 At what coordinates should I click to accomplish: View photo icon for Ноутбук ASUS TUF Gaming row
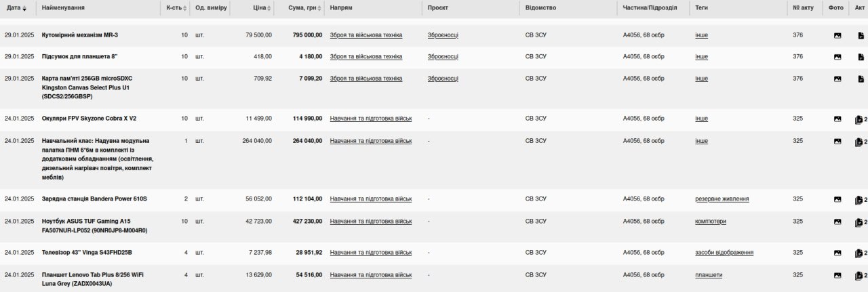point(837,222)
